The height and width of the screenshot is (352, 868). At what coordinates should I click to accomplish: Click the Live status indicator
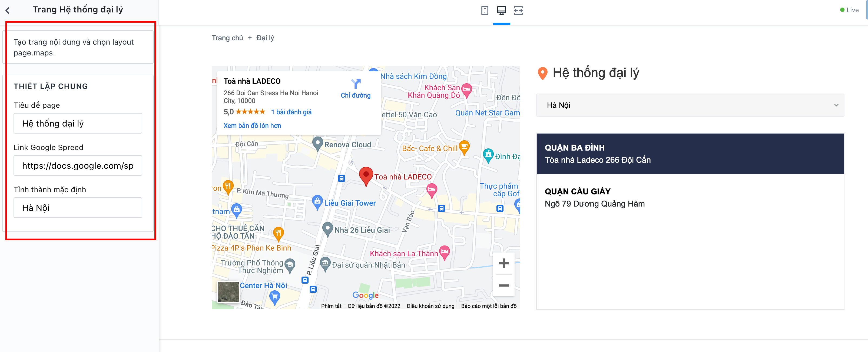[x=849, y=10]
